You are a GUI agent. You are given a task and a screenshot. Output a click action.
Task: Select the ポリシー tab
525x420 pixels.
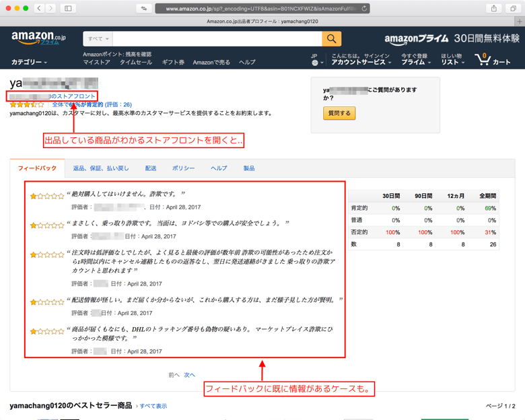coord(183,168)
